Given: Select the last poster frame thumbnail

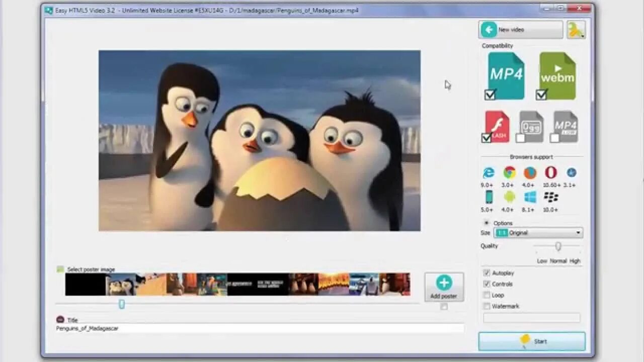Looking at the screenshot, I should (x=394, y=284).
